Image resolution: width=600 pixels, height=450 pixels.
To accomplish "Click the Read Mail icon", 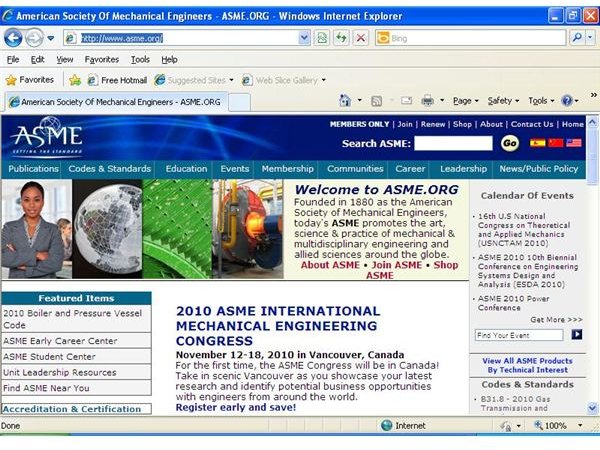I will pos(406,101).
